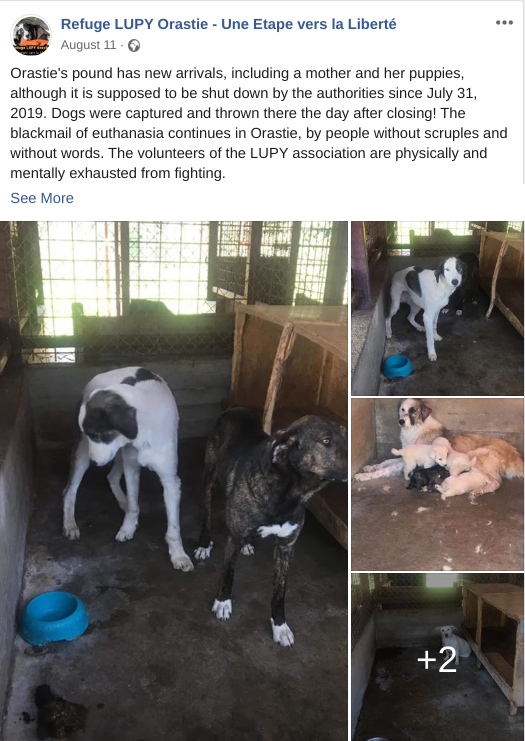The width and height of the screenshot is (525, 741).
Task: Click the blue bowl in top-right photo
Action: [x=397, y=366]
